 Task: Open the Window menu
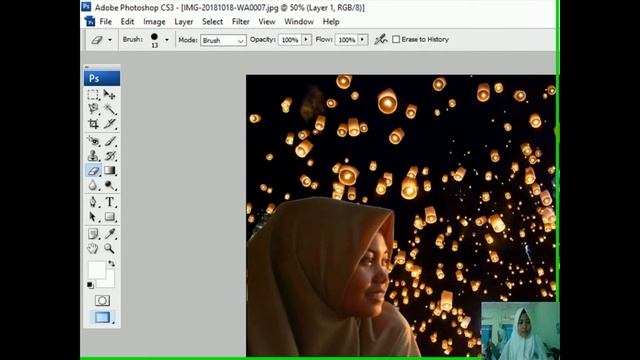[x=299, y=22]
